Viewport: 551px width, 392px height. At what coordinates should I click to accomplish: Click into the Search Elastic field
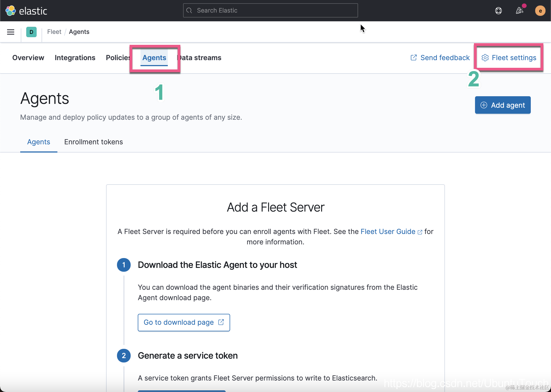270,10
